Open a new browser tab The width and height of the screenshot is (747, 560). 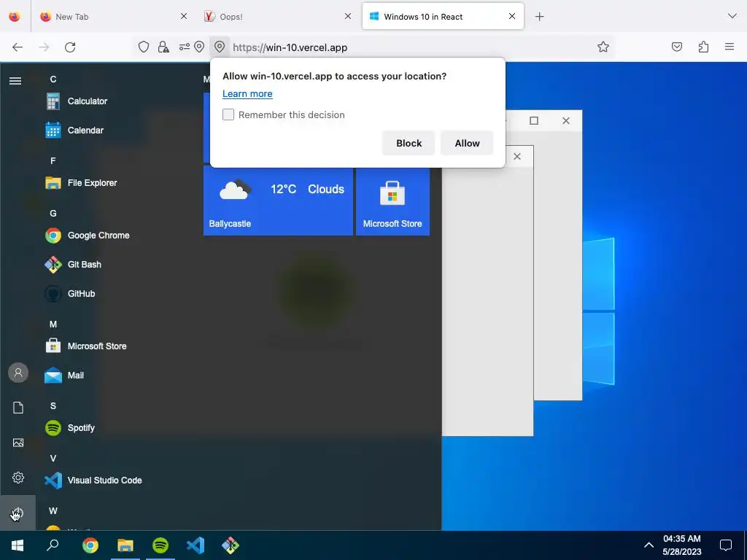(x=539, y=17)
